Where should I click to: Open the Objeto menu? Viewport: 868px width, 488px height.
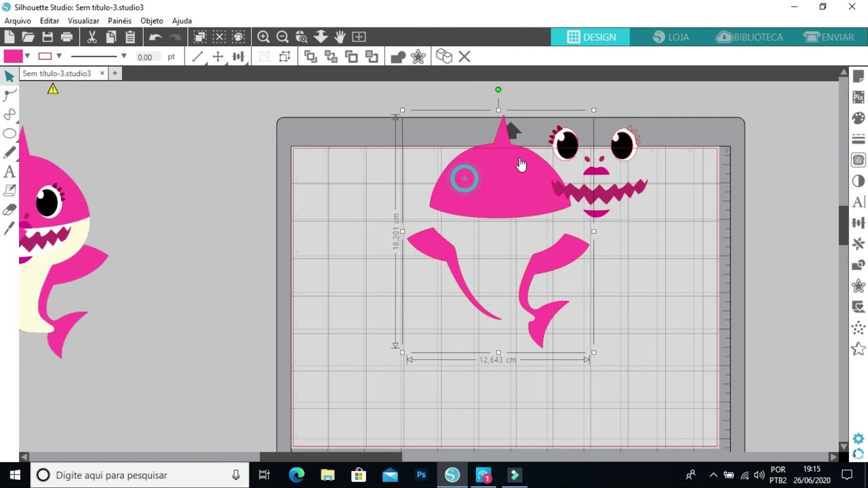[152, 21]
